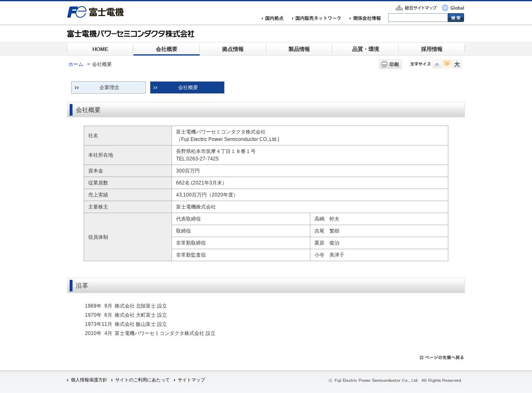The width and height of the screenshot is (532, 393).
Task: Open the 製品情報 navigation tab
Action: (299, 49)
